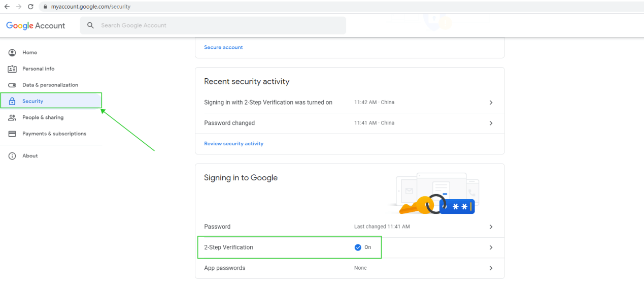Expand the 2-Step Verification turned on activity chevron

click(x=491, y=103)
